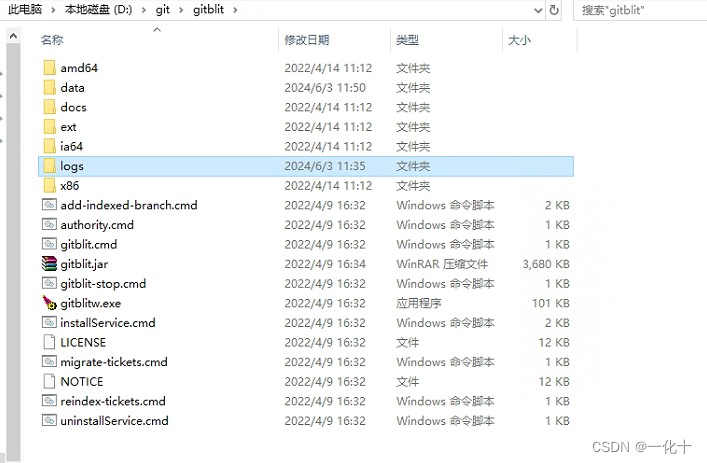This screenshot has height=463, width=707.
Task: Go to 本地磁盘 (D:) in the breadcrumb
Action: [x=98, y=9]
